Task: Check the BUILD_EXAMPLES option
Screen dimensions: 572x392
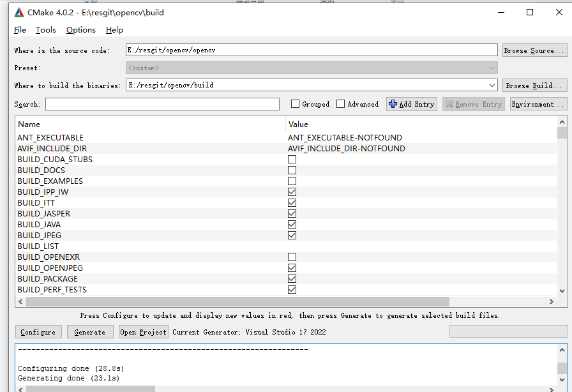Action: click(x=292, y=181)
